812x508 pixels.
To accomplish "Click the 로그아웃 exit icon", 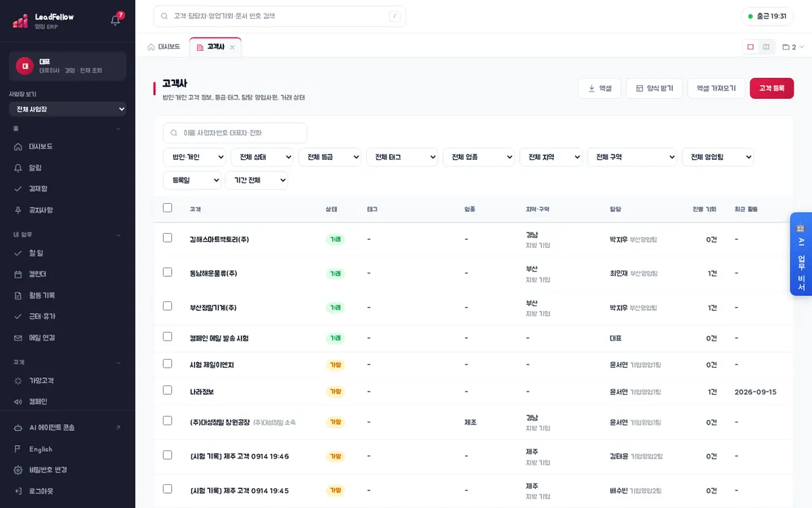I will (18, 491).
